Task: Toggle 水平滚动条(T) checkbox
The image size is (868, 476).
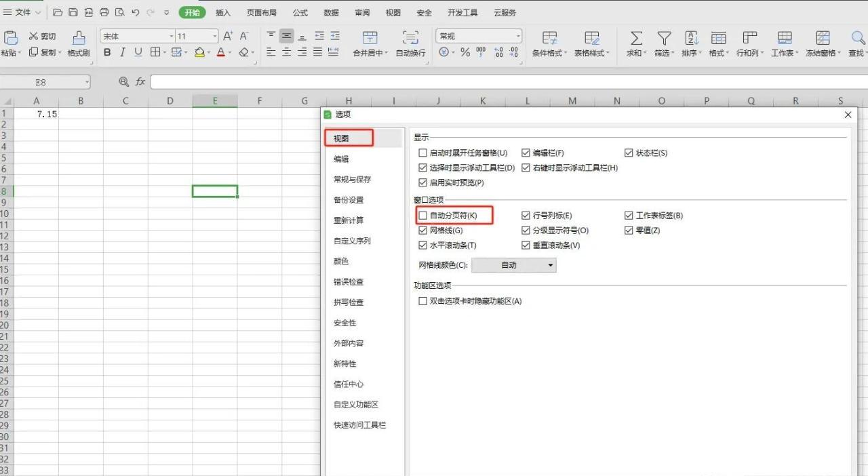Action: coord(423,245)
